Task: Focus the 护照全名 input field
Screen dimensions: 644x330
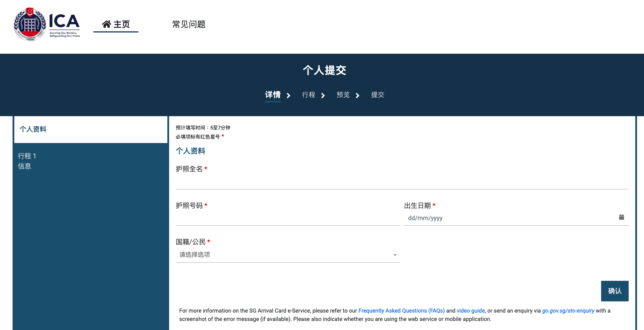Action: coord(402,182)
